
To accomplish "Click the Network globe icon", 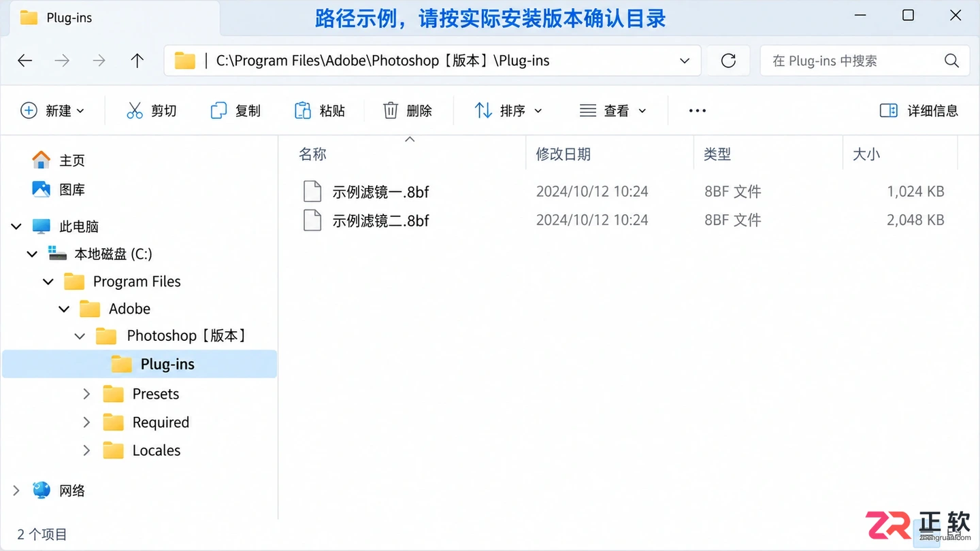I will 42,490.
